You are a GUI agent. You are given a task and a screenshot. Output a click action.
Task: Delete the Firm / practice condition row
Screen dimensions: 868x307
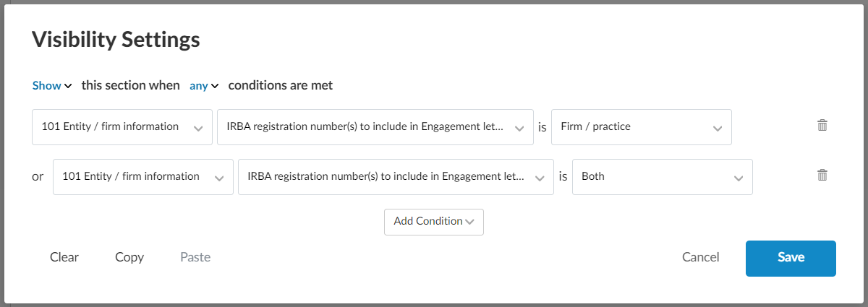pyautogui.click(x=822, y=126)
